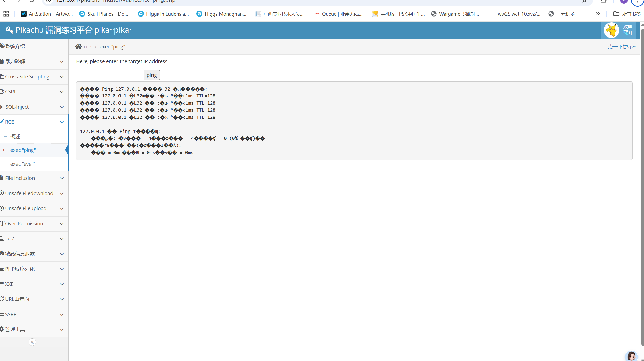The image size is (644, 361).
Task: Click the Pikachu 漏洞练习平台 title
Action: tap(74, 30)
